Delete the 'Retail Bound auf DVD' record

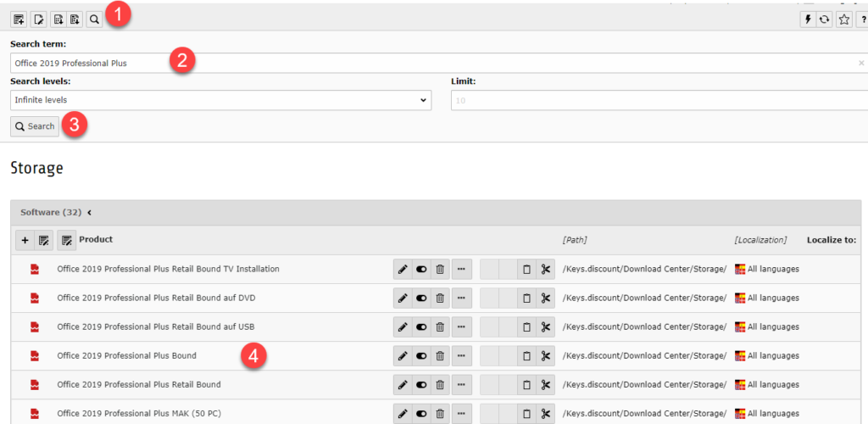pos(440,298)
